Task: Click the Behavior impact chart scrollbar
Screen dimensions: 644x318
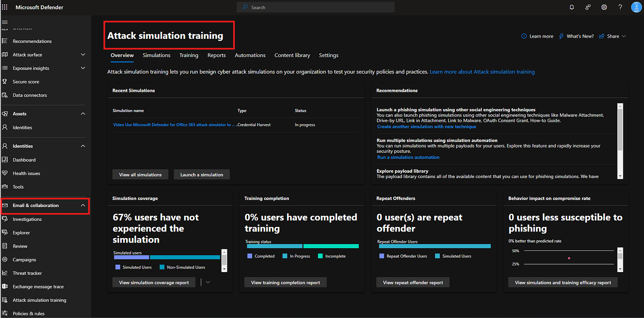Action: [x=620, y=260]
